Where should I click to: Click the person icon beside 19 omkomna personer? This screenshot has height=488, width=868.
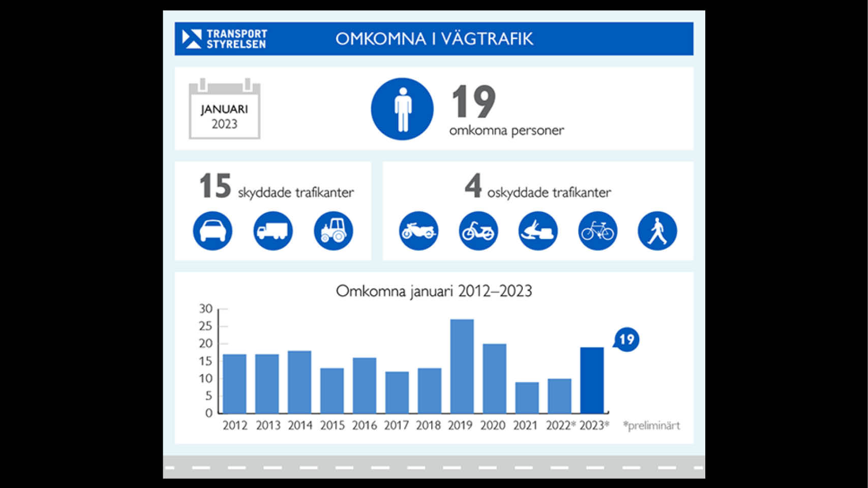click(402, 108)
